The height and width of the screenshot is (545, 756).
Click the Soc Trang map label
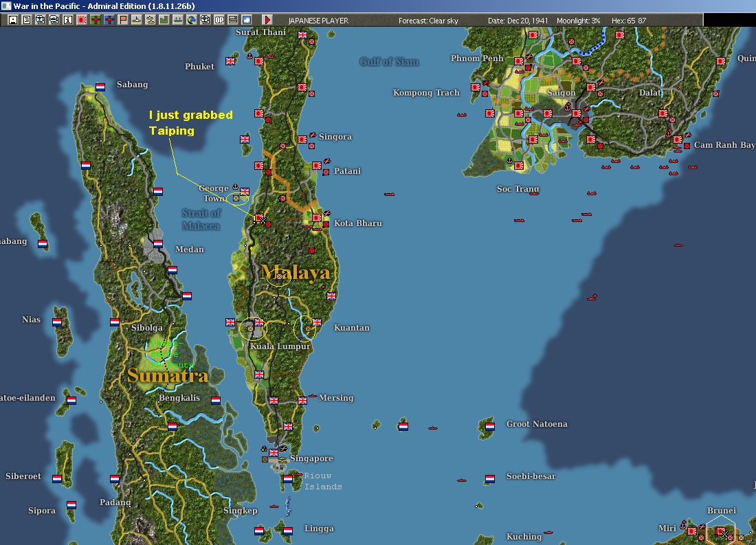click(x=518, y=189)
